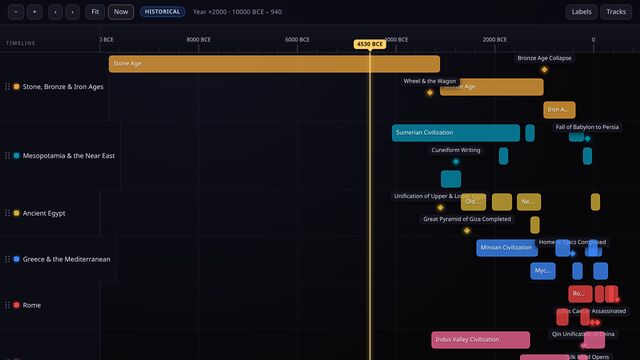Grab drag handle of Stone, Bronze & Iron Ages
Viewport: 640px width, 360px height.
[7, 87]
